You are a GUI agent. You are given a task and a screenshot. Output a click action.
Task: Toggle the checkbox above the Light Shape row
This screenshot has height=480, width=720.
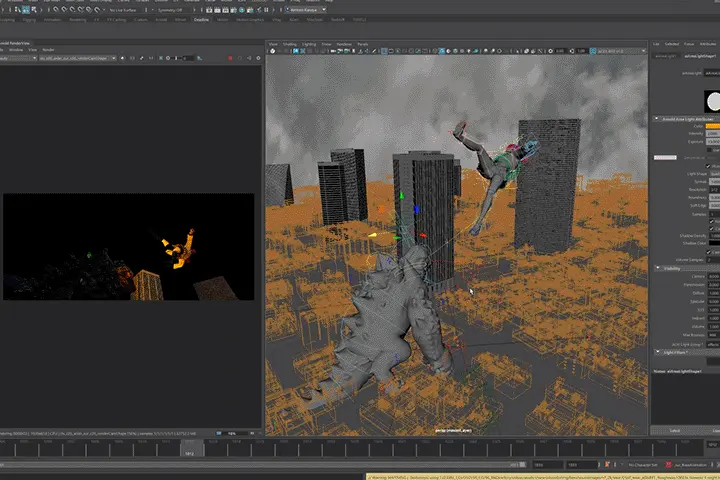pos(708,166)
